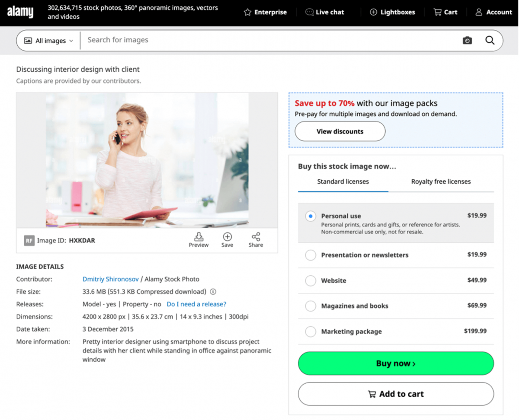Pick the Marketing package license
The image size is (519, 420).
[311, 332]
